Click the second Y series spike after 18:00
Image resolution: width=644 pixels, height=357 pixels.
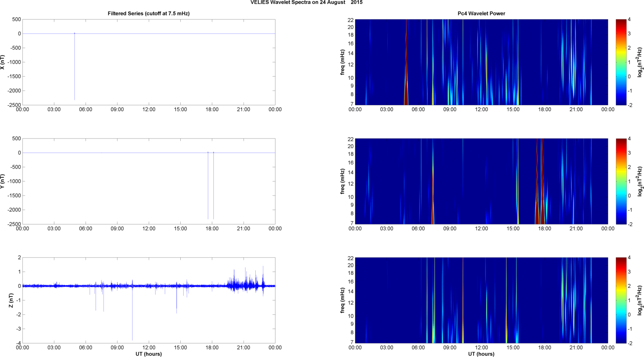[213, 185]
